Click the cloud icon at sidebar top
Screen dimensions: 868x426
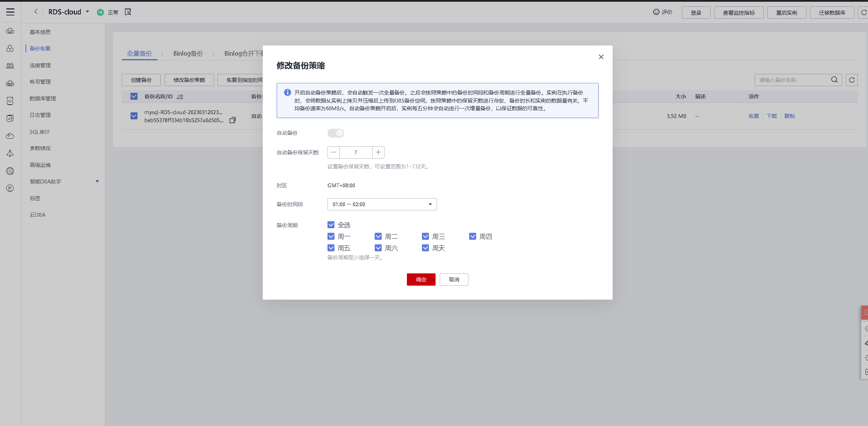[10, 31]
